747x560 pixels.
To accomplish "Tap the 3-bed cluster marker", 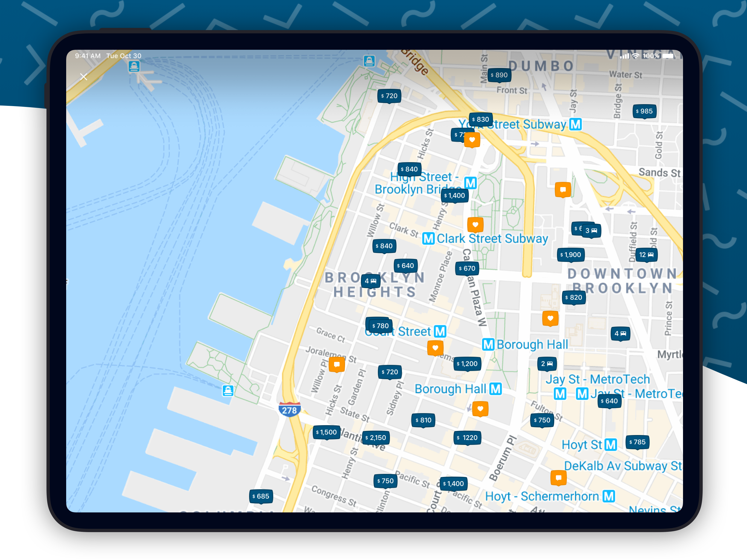I will pos(591,231).
